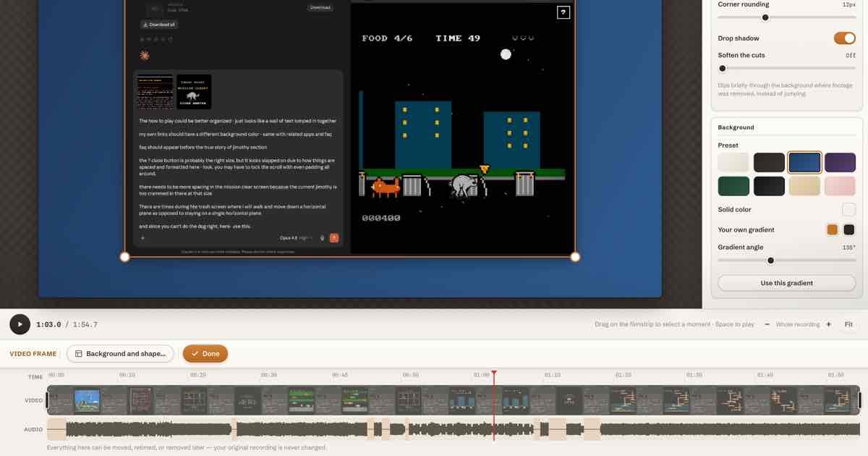The width and height of the screenshot is (868, 456).
Task: Adjust the Corner rounding slider handle
Action: click(765, 17)
